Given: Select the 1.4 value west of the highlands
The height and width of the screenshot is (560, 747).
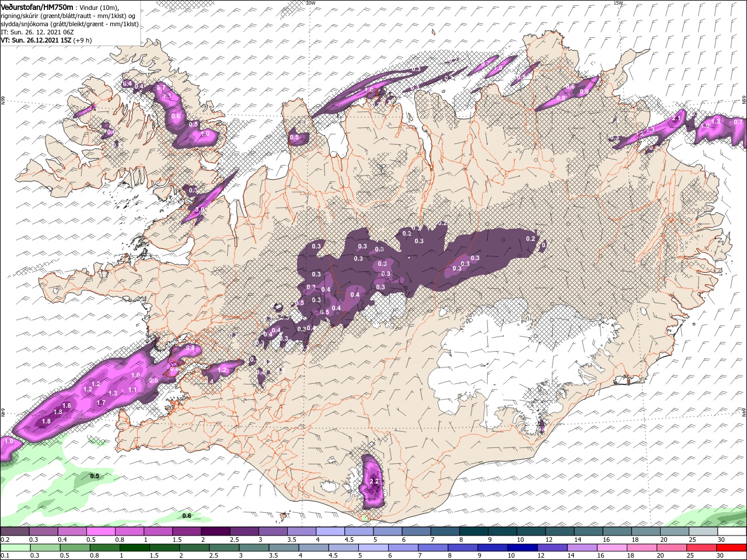Looking at the screenshot, I should pyautogui.click(x=210, y=381).
